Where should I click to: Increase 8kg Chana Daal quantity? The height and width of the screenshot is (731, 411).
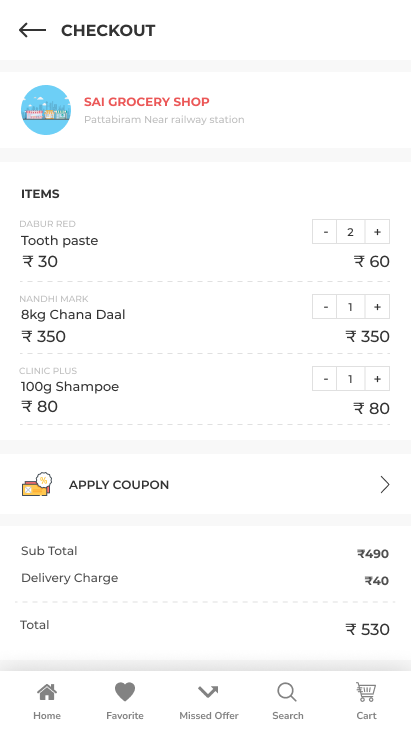point(377,307)
